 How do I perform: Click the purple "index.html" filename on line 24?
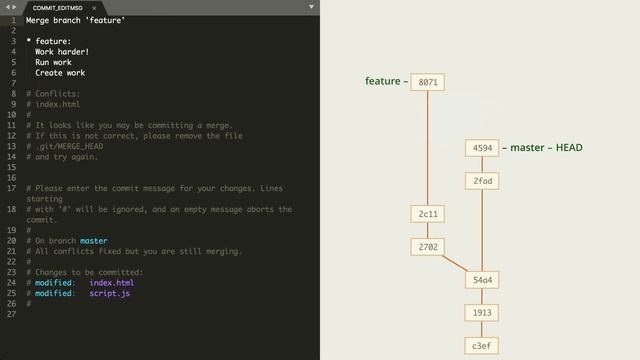tap(111, 283)
